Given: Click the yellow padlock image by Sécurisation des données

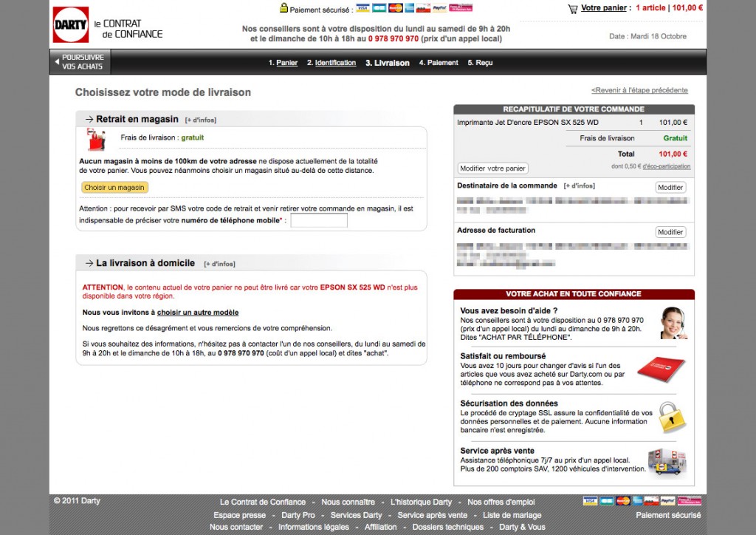Looking at the screenshot, I should 672,417.
